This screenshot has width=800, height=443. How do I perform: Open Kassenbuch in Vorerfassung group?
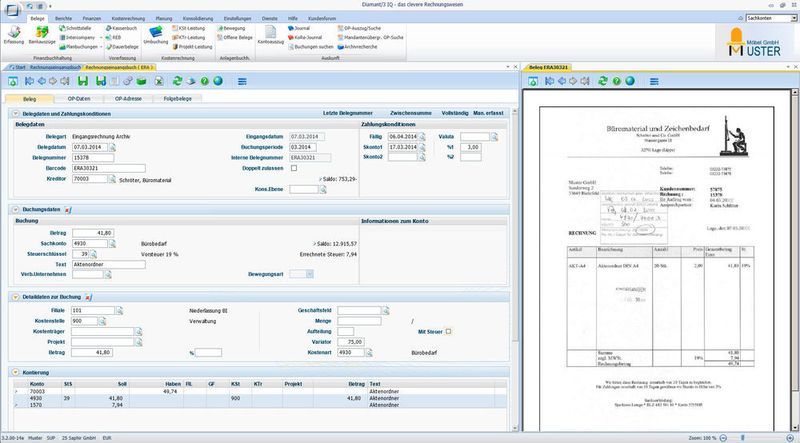click(121, 29)
